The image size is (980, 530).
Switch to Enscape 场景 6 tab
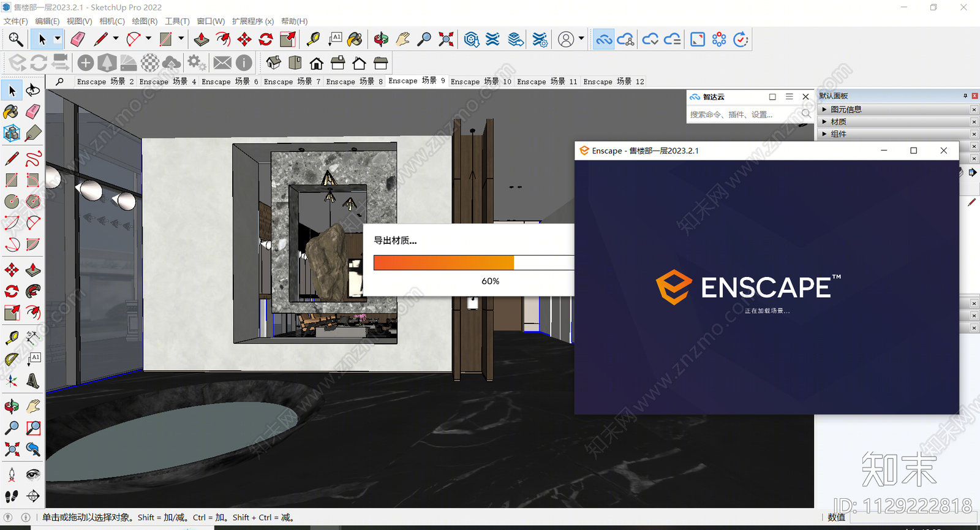pyautogui.click(x=230, y=81)
